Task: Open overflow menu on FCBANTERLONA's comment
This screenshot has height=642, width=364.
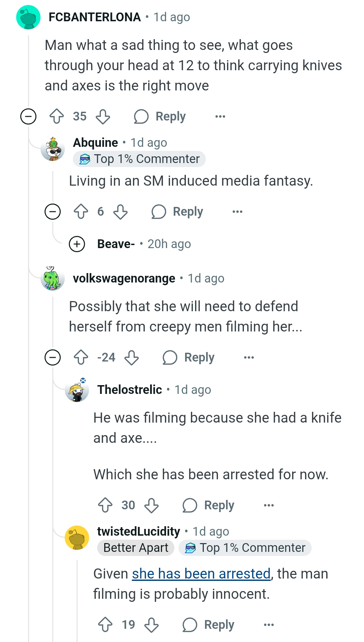Action: click(220, 116)
